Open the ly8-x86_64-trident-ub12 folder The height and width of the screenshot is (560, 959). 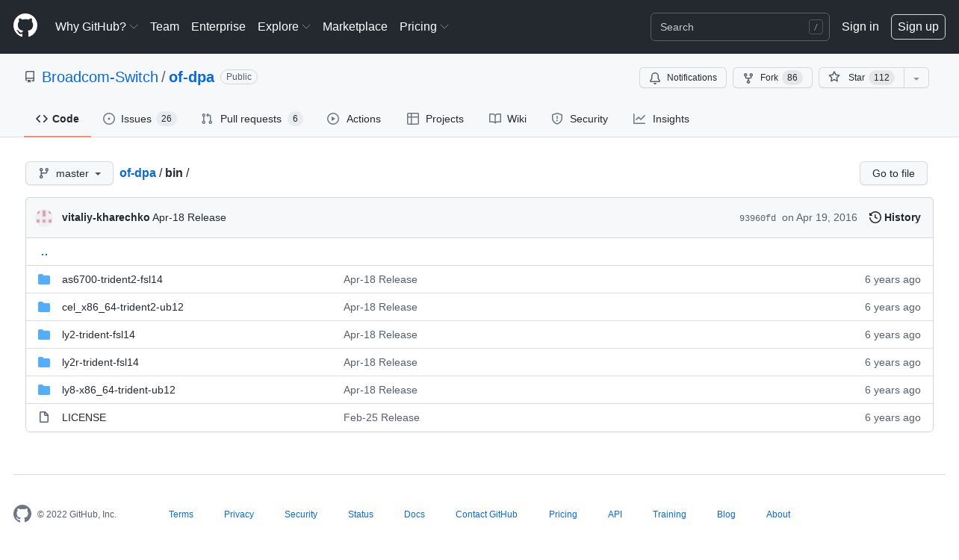point(119,390)
